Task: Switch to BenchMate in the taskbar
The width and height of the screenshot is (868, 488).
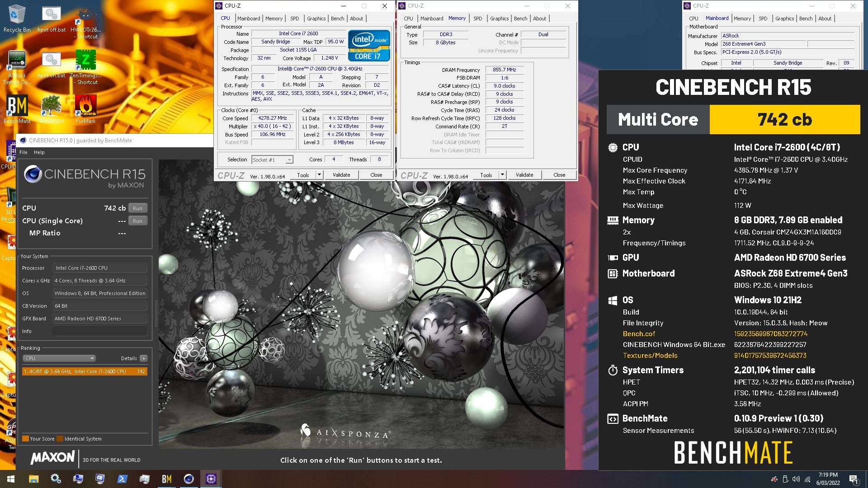Action: pos(166,479)
